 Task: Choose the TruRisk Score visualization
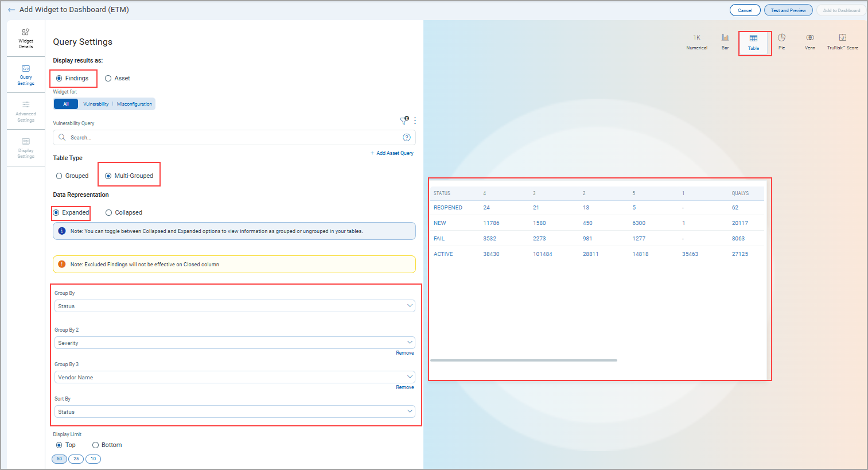pyautogui.click(x=842, y=41)
